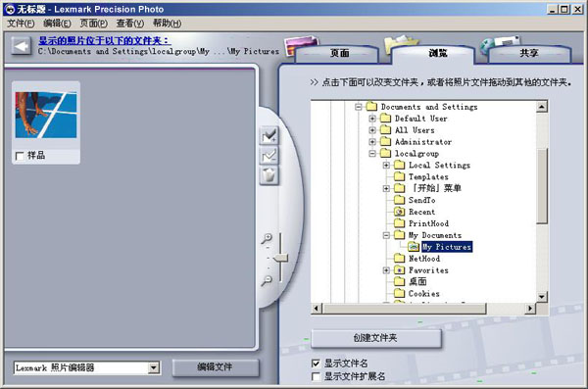This screenshot has height=389, width=588.
Task: Expand the Local Settings folder
Action: 386,165
